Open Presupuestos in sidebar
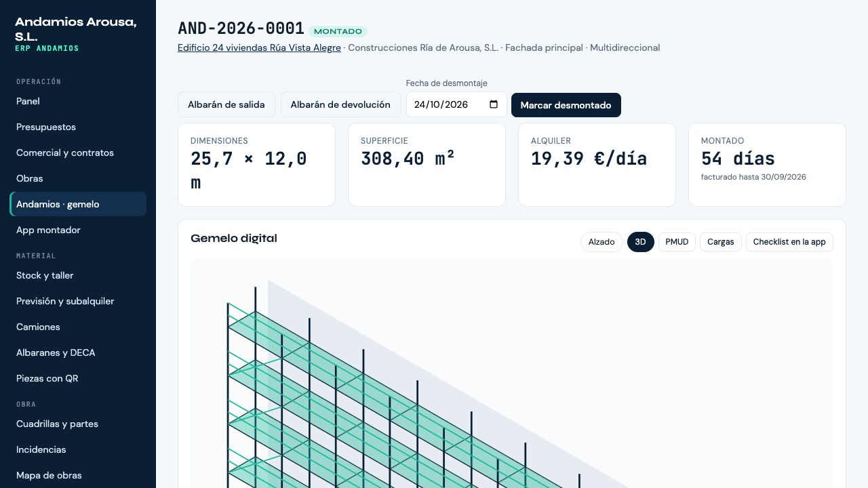This screenshot has width=868, height=488. tap(78, 127)
